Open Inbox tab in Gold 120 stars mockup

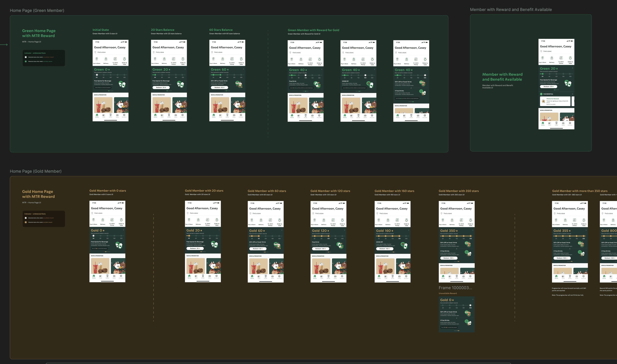[335, 276]
